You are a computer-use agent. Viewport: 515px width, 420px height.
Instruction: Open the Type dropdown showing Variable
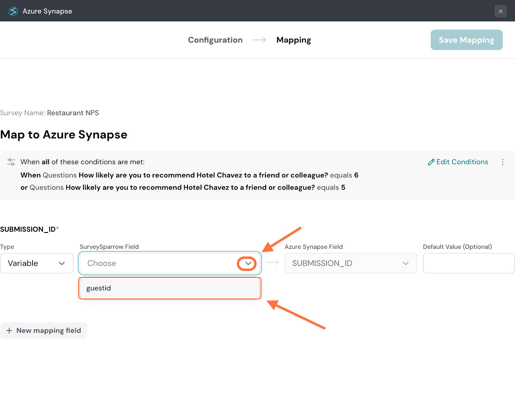pos(37,263)
